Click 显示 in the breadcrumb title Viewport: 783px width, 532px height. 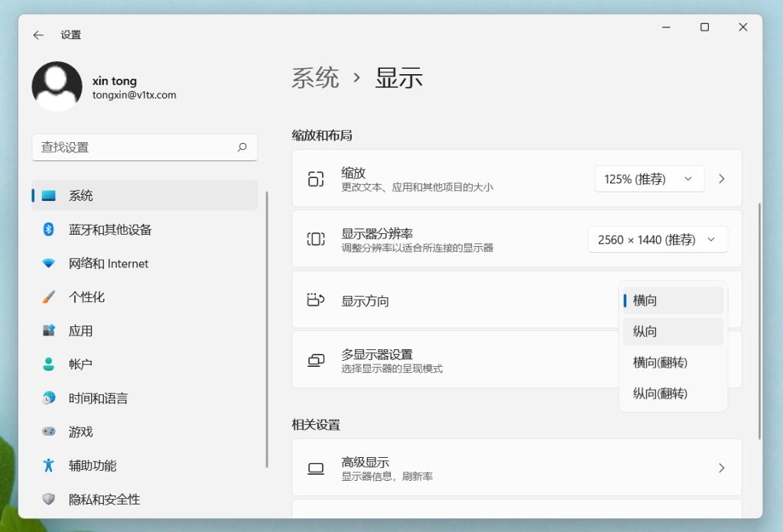coord(398,78)
